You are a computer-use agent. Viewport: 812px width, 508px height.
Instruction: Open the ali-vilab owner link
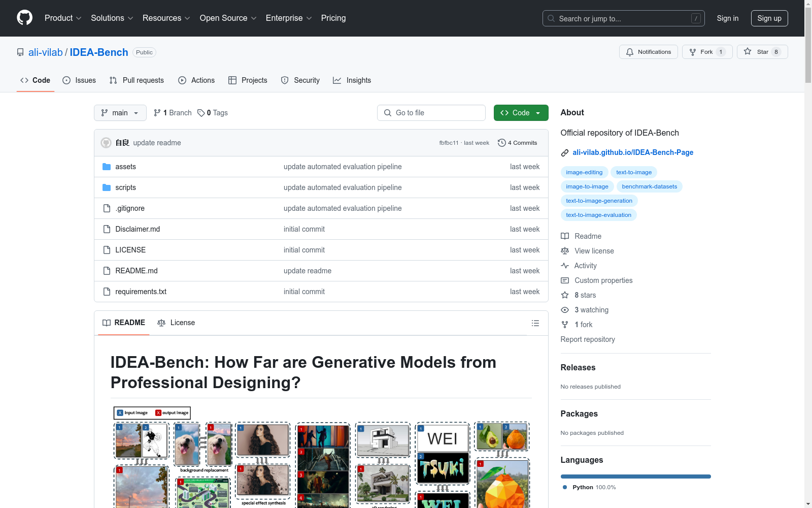click(x=46, y=52)
